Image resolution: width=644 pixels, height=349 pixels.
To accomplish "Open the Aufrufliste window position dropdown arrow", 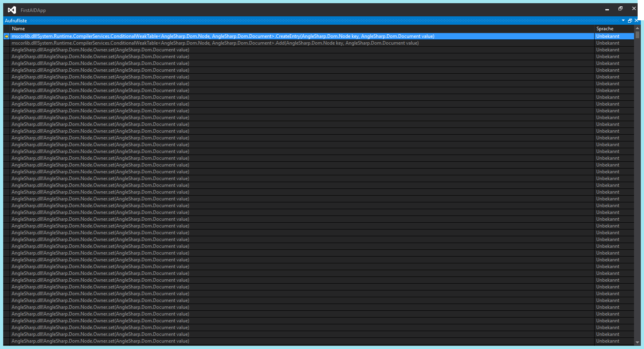I will [623, 20].
